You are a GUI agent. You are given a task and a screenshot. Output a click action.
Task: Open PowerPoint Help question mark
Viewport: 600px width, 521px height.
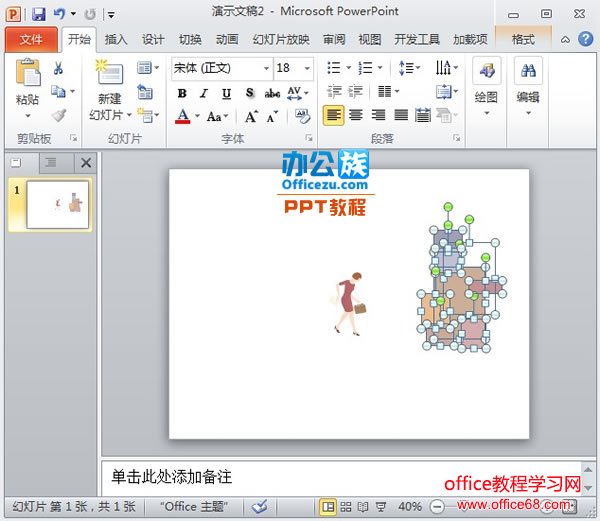[x=585, y=39]
